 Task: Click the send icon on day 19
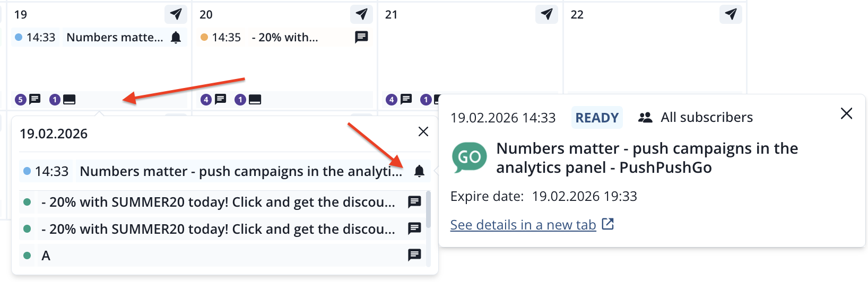tap(176, 14)
